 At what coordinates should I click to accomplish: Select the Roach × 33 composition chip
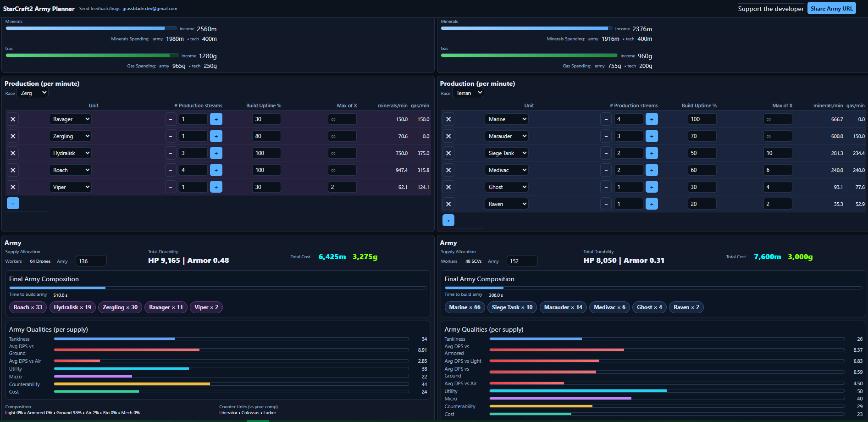tap(28, 307)
